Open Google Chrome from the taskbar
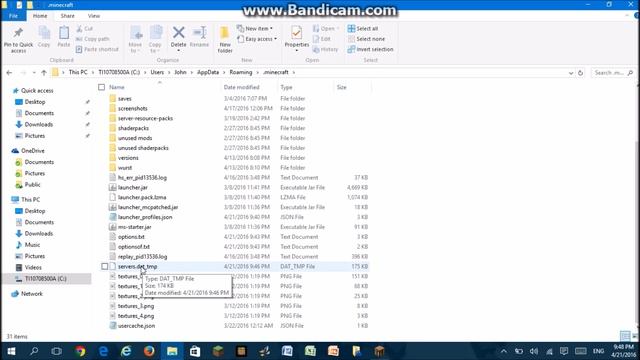This screenshot has height=360, width=640. click(x=80, y=351)
